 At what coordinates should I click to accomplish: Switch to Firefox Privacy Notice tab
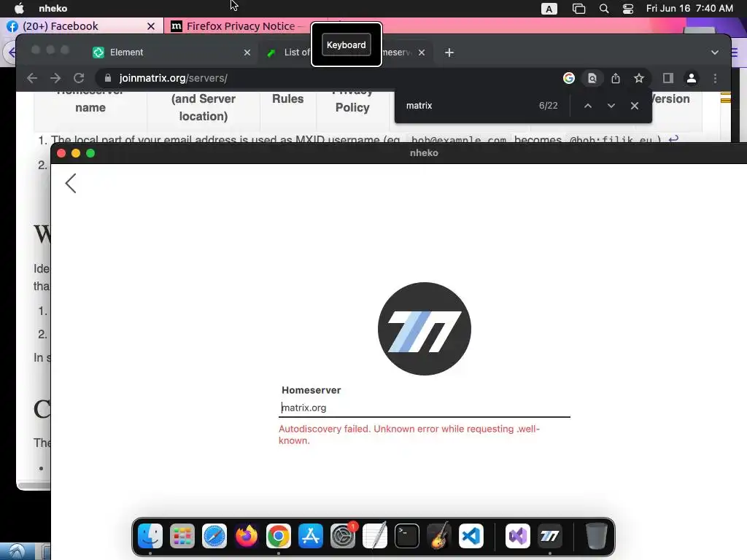pos(239,26)
